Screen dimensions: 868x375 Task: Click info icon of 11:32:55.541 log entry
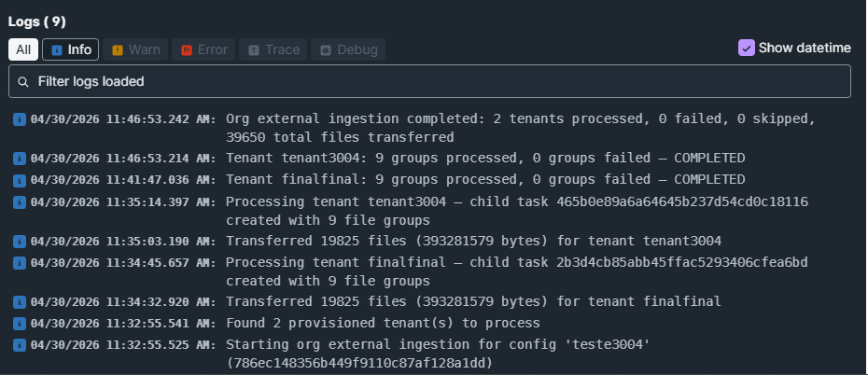(20, 324)
